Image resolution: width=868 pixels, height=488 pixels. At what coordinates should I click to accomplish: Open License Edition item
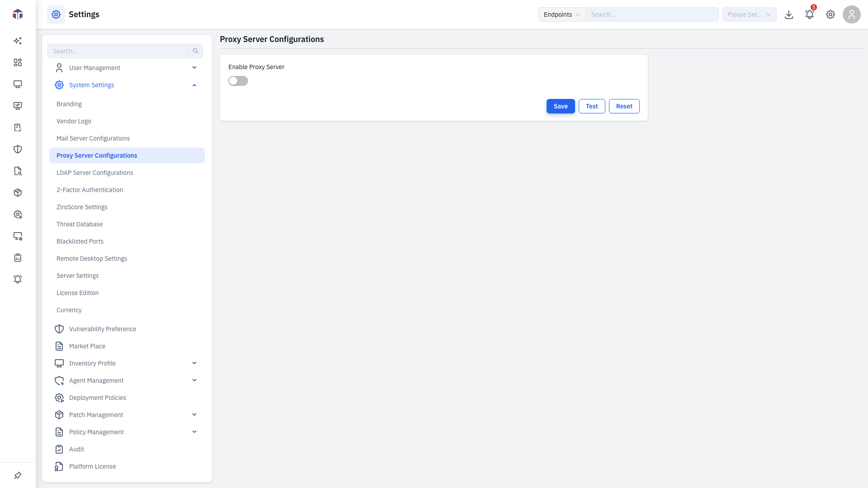(77, 293)
